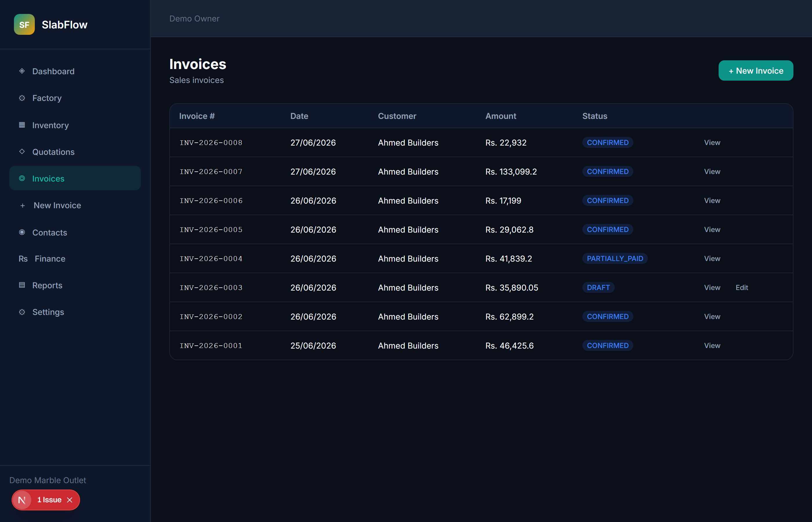Open New Invoice from sidebar
The height and width of the screenshot is (522, 812).
[75, 205]
